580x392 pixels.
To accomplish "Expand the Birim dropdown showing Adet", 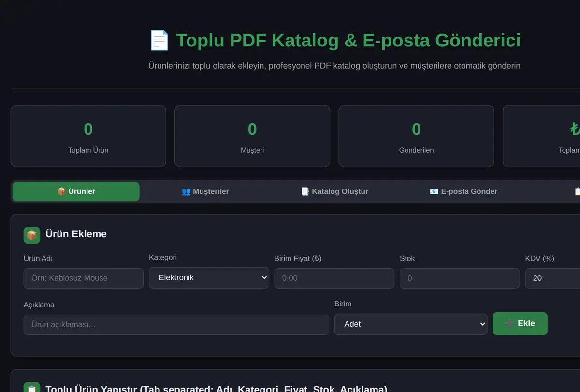I will click(411, 324).
